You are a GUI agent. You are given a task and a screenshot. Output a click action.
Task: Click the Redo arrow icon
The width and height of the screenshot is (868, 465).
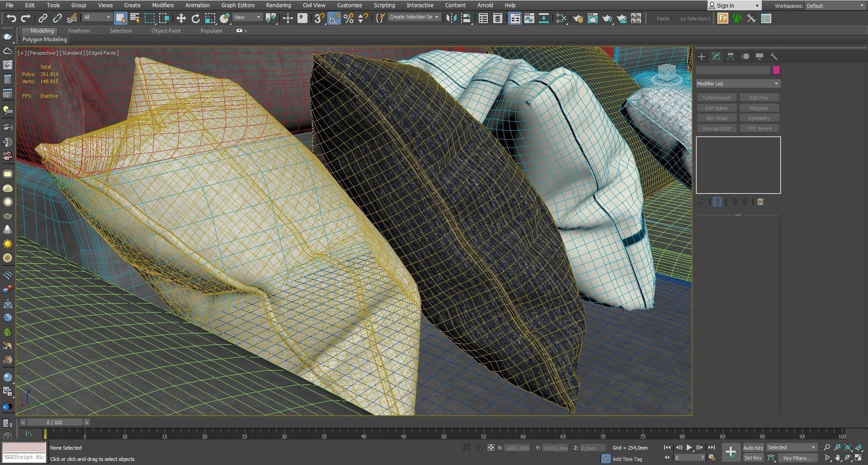coord(26,18)
